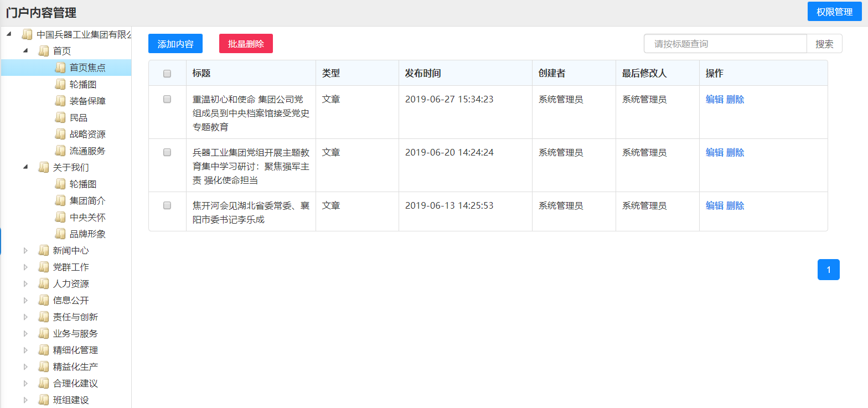Click the folder icon beside 人力资源

click(x=44, y=284)
